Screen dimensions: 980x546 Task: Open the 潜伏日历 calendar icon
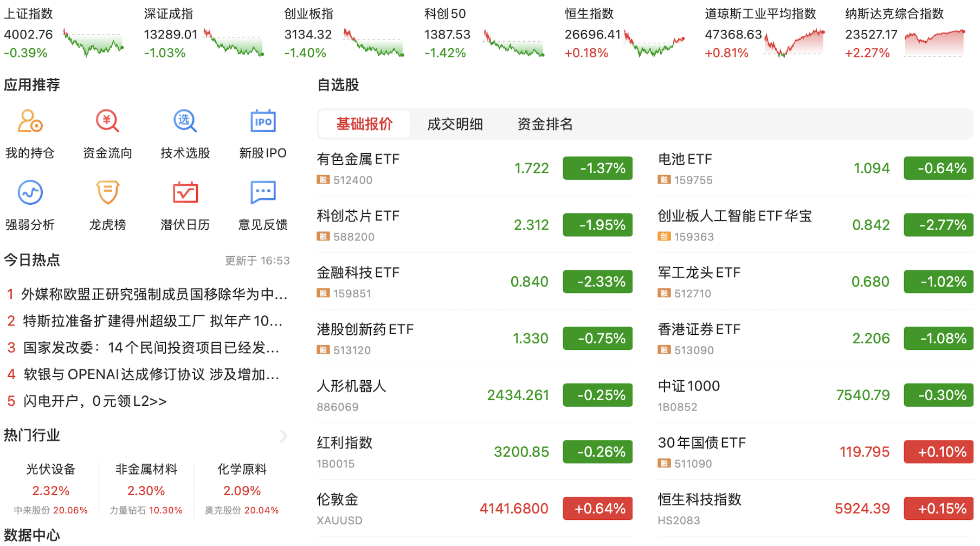tap(185, 193)
